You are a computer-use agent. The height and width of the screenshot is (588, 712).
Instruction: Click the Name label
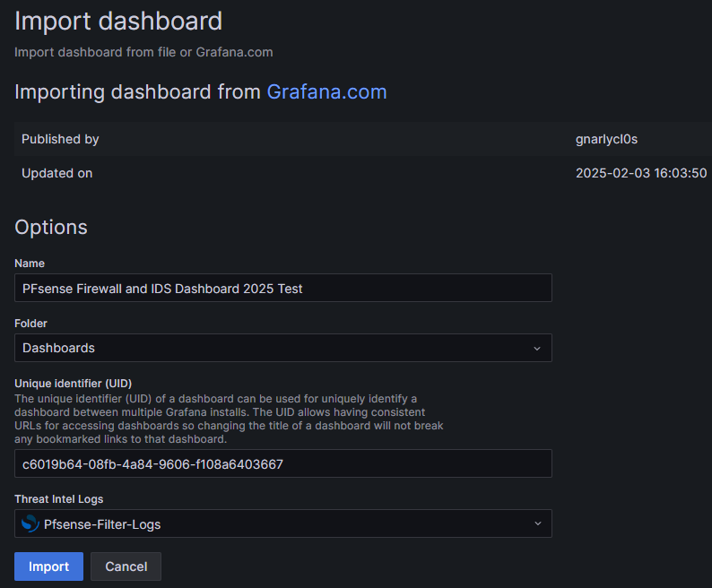click(x=30, y=264)
